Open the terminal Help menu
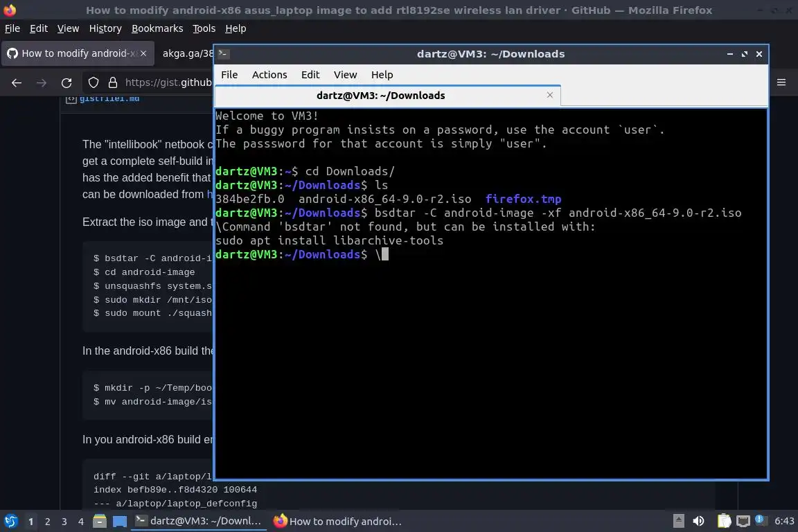Screen dimensions: 798x532 point(382,75)
